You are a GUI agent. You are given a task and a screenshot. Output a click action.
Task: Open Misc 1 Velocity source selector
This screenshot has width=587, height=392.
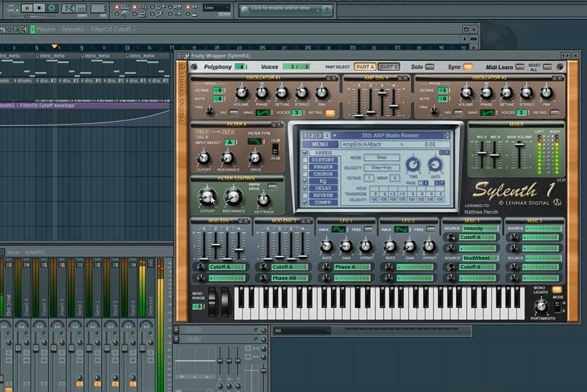click(x=480, y=228)
